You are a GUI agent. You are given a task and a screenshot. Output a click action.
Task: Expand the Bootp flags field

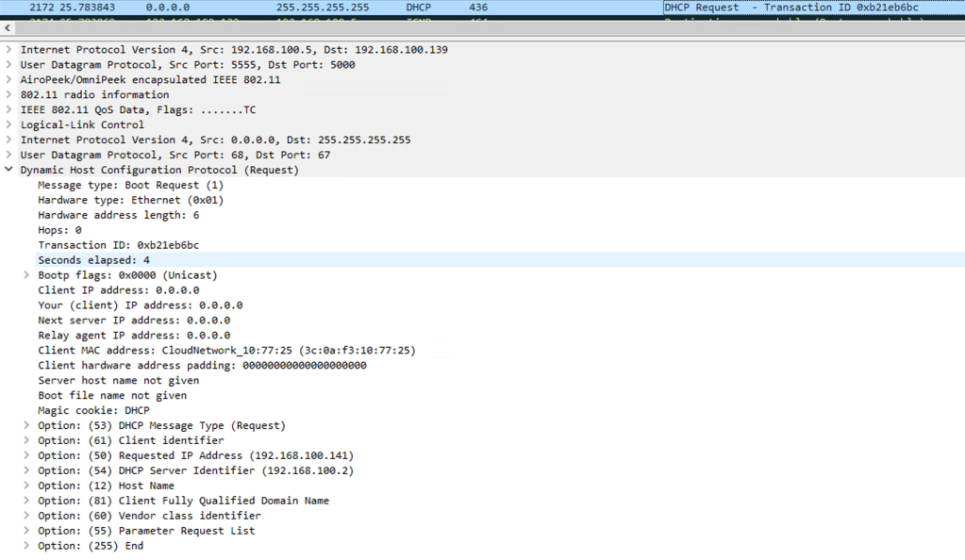[x=27, y=275]
